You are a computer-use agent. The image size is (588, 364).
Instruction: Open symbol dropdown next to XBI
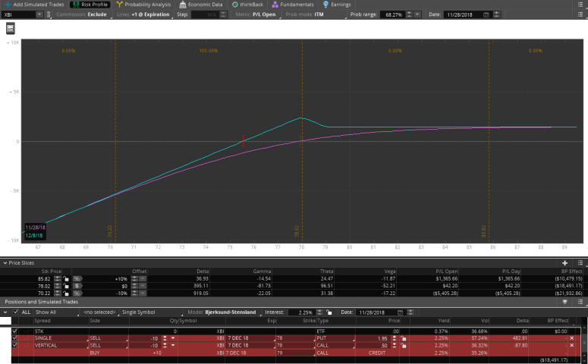pyautogui.click(x=39, y=14)
